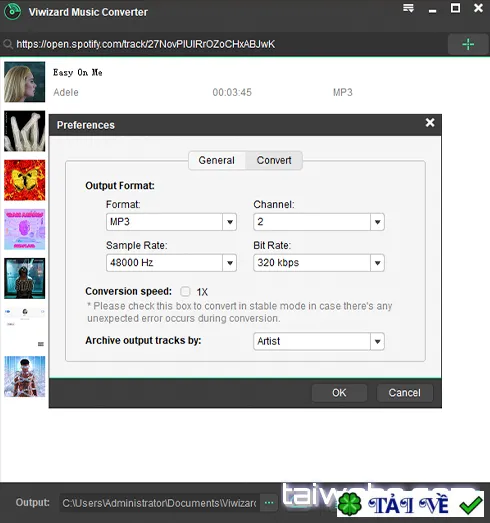Image resolution: width=490 pixels, height=523 pixels.
Task: Select the pink purple album thumbnail
Action: tap(24, 229)
